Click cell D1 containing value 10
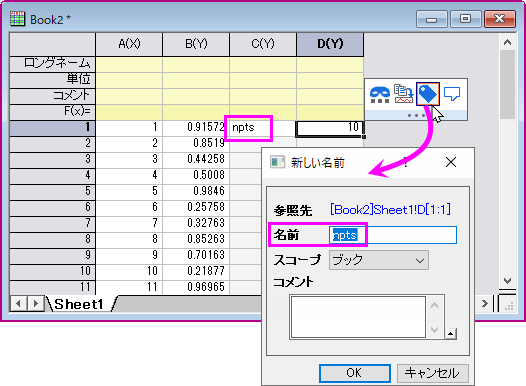 329,128
